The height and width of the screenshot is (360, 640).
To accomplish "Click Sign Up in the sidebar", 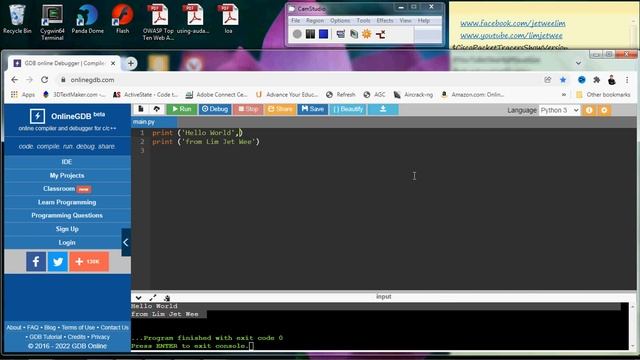I will [x=67, y=229].
